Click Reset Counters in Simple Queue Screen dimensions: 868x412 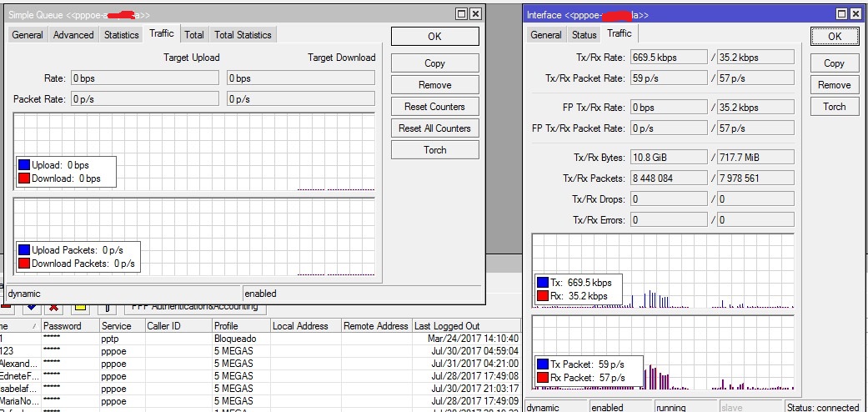coord(435,106)
